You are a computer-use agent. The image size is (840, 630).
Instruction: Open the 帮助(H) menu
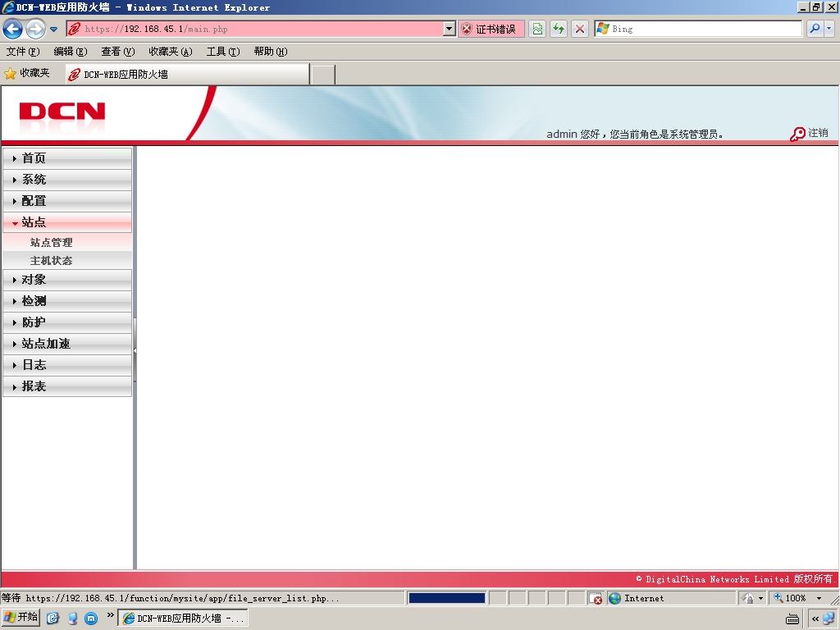[x=271, y=52]
